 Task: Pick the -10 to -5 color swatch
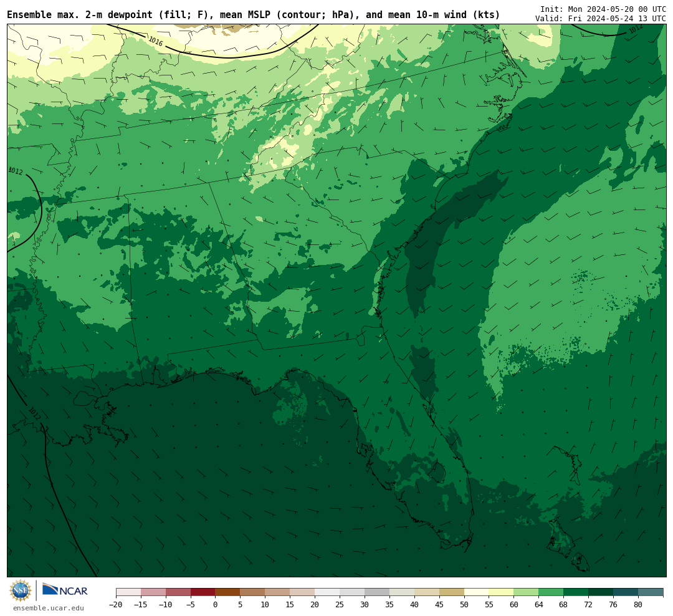[x=178, y=592]
